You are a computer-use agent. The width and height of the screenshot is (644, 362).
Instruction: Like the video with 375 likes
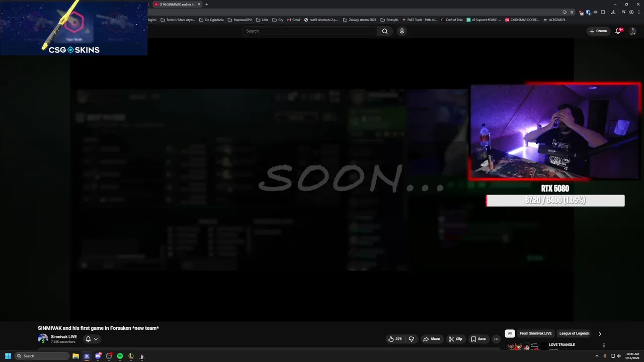(x=395, y=339)
